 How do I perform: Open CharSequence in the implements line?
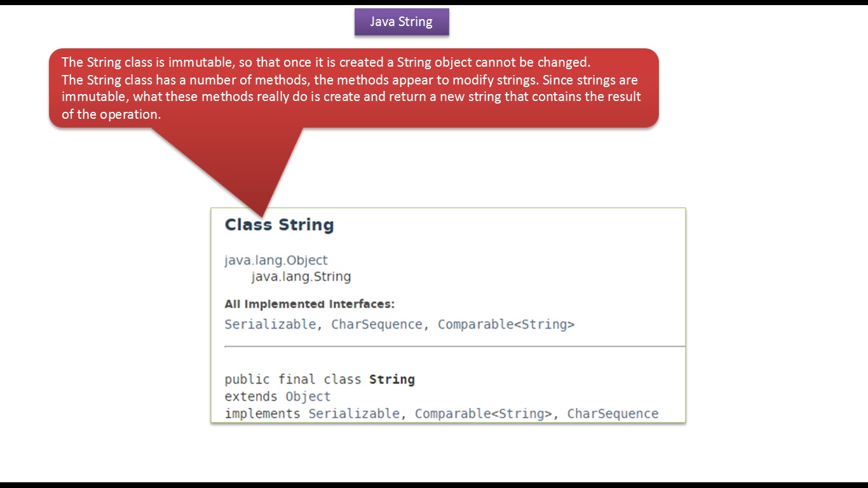point(613,414)
